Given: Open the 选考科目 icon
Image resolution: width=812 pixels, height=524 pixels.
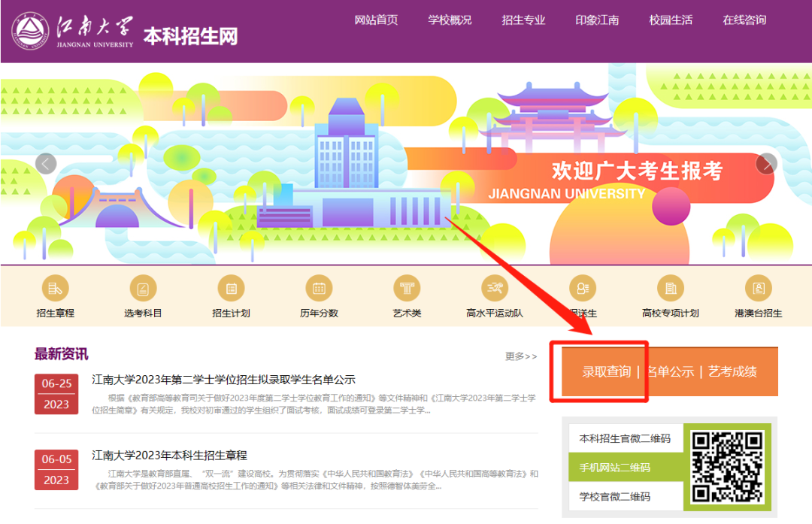Looking at the screenshot, I should [x=143, y=288].
